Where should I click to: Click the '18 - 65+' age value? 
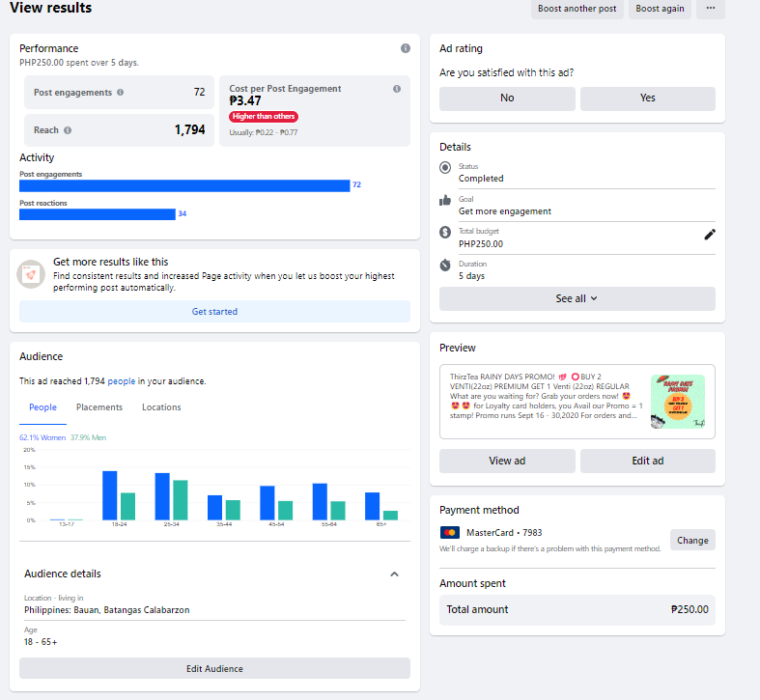(41, 642)
